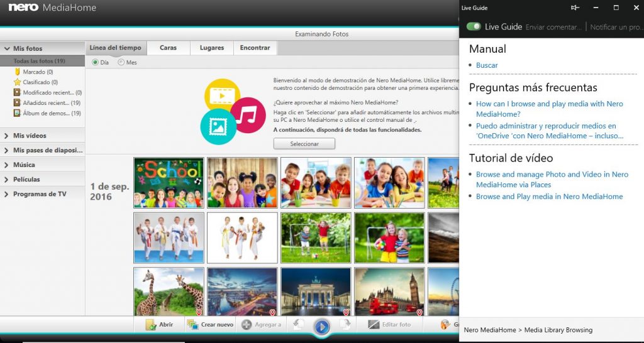Open kids playing soccer goal thumbnail

(316, 238)
